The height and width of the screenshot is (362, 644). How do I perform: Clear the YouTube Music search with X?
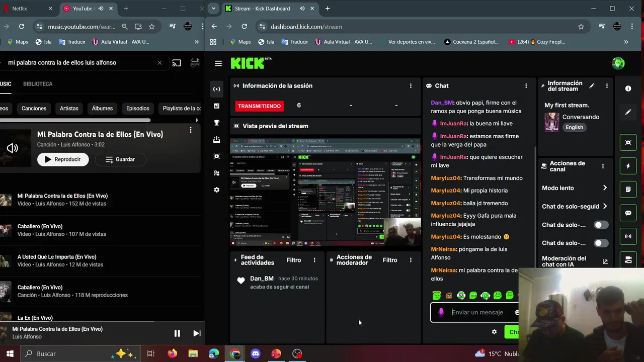tap(159, 63)
